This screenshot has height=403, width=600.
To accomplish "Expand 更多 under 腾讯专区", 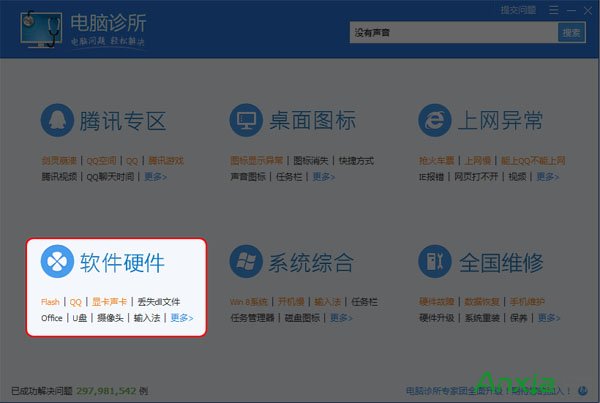I will click(155, 177).
